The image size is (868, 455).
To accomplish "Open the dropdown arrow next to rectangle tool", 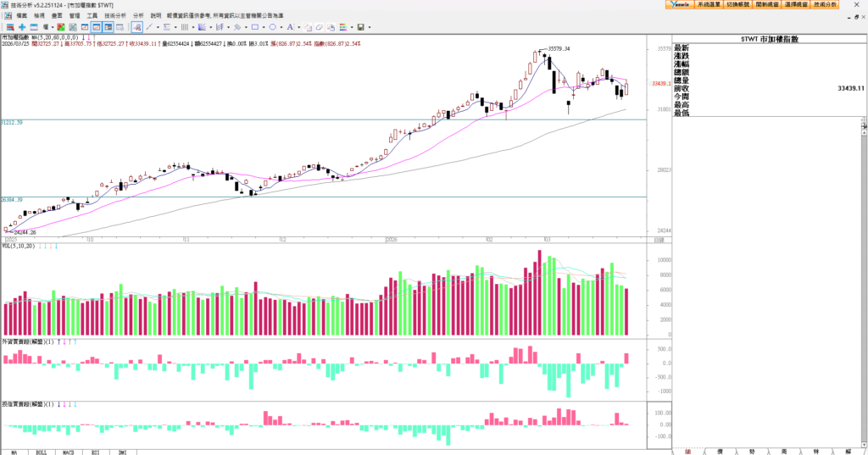I will (x=263, y=27).
